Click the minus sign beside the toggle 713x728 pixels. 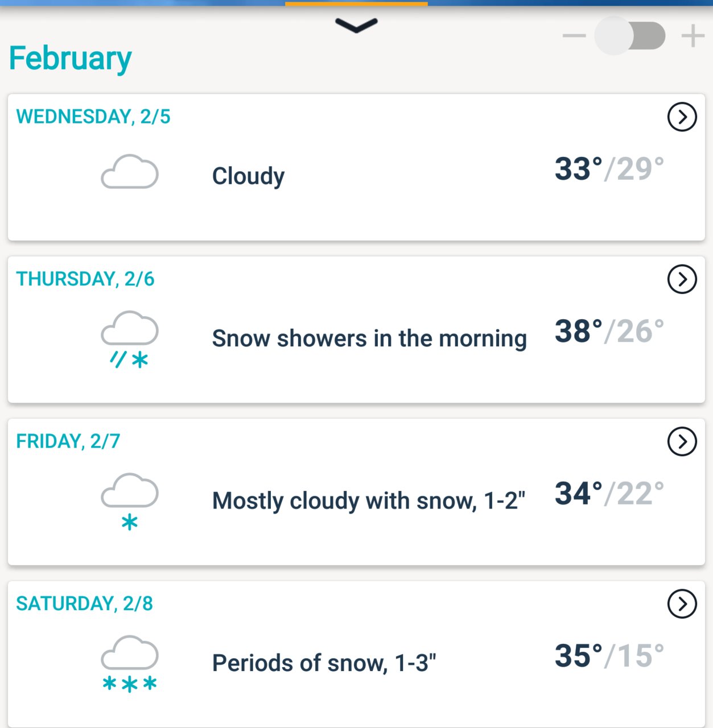coord(574,36)
